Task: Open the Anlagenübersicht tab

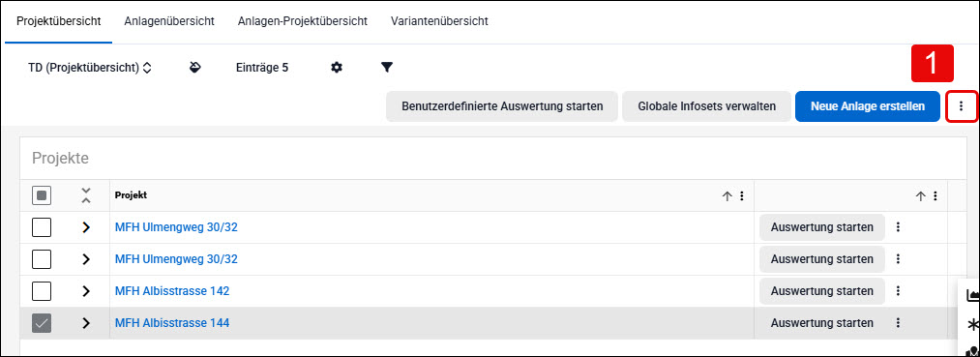Action: click(x=169, y=21)
